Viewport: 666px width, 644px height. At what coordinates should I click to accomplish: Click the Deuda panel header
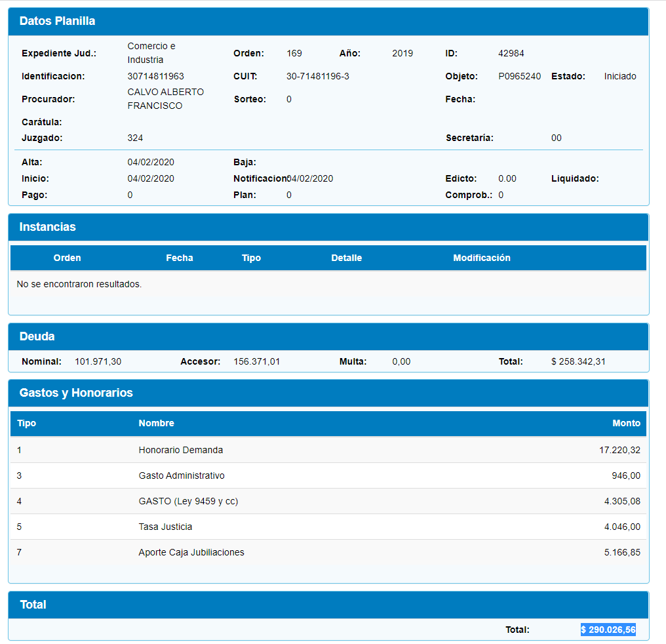[x=37, y=336]
